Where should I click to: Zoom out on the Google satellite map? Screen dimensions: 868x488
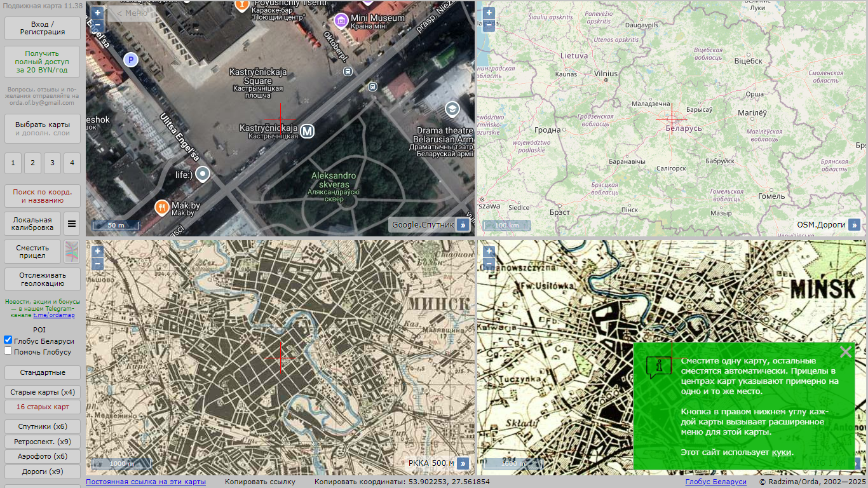coord(97,25)
